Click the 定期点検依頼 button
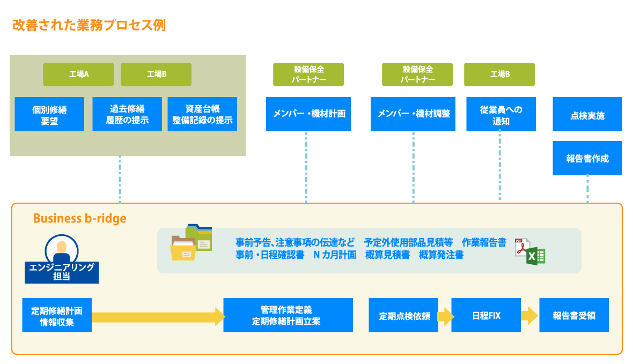The image size is (633, 364). (403, 315)
